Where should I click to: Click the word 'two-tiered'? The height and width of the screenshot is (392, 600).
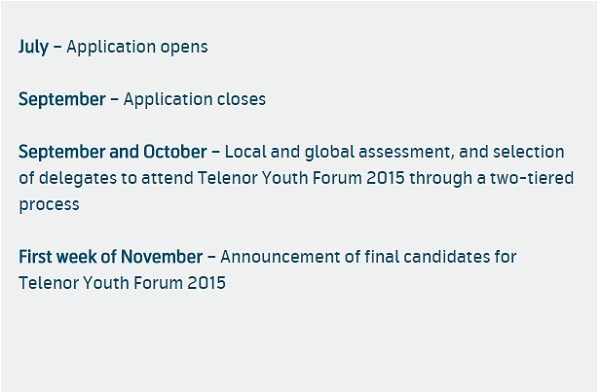point(532,178)
